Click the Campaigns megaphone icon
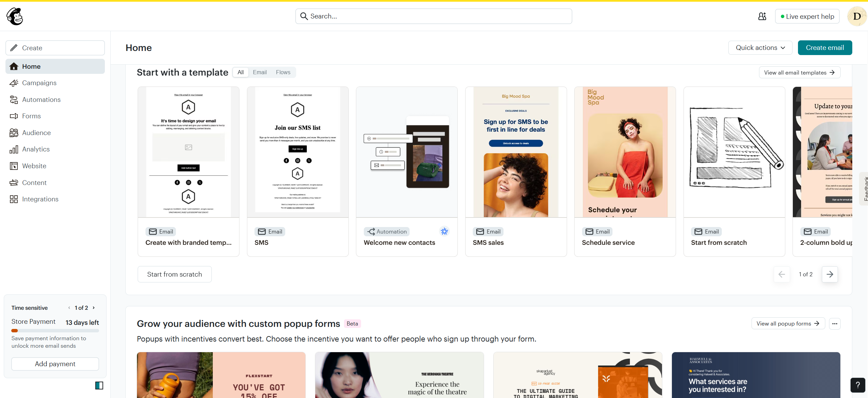The height and width of the screenshot is (398, 868). click(x=14, y=83)
